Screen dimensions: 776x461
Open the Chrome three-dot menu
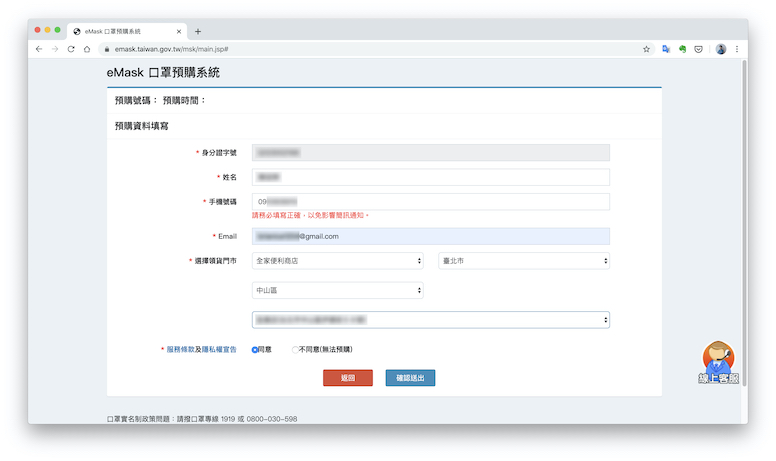coord(737,49)
